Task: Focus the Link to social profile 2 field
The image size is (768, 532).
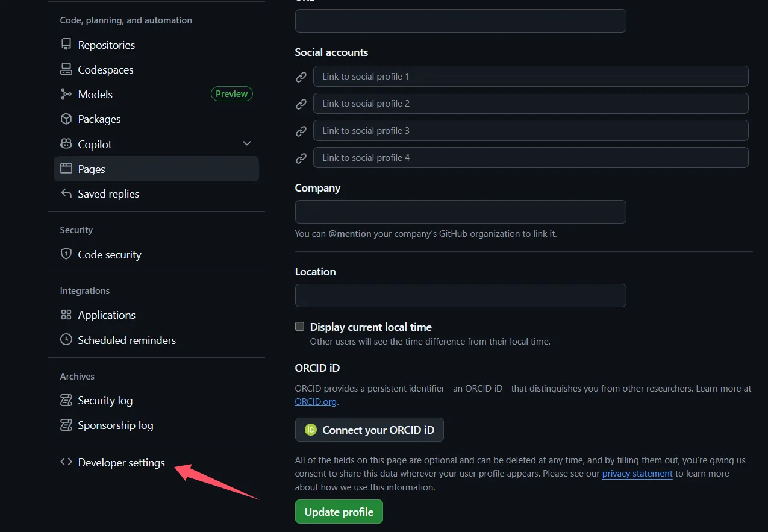Action: click(x=531, y=104)
